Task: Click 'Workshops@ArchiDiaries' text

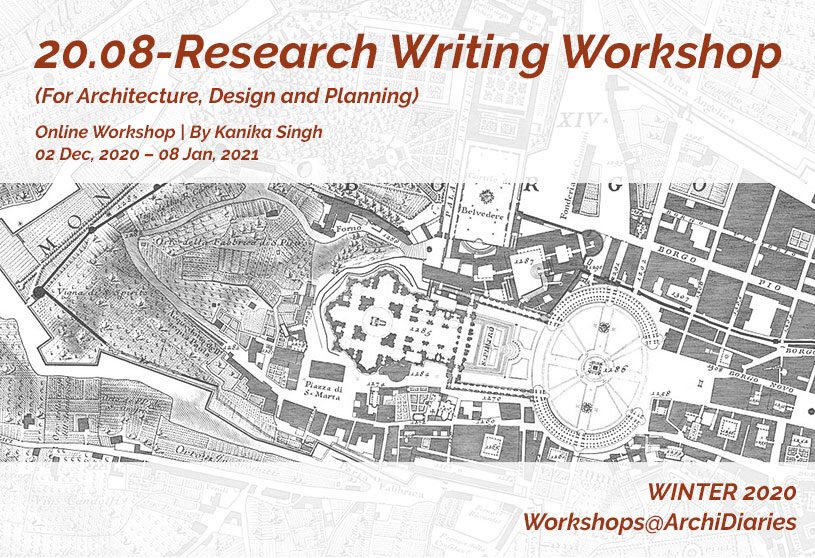Action: tap(660, 522)
